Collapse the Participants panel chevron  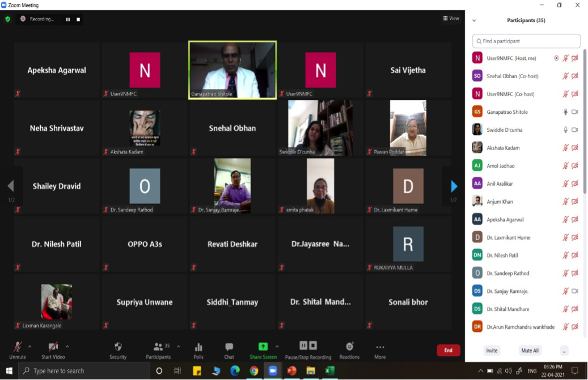pos(474,20)
